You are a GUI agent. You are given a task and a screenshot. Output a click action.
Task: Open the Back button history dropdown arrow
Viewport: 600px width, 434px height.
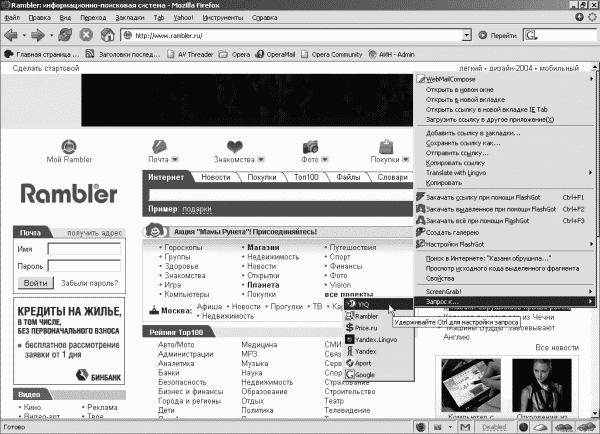[24, 36]
